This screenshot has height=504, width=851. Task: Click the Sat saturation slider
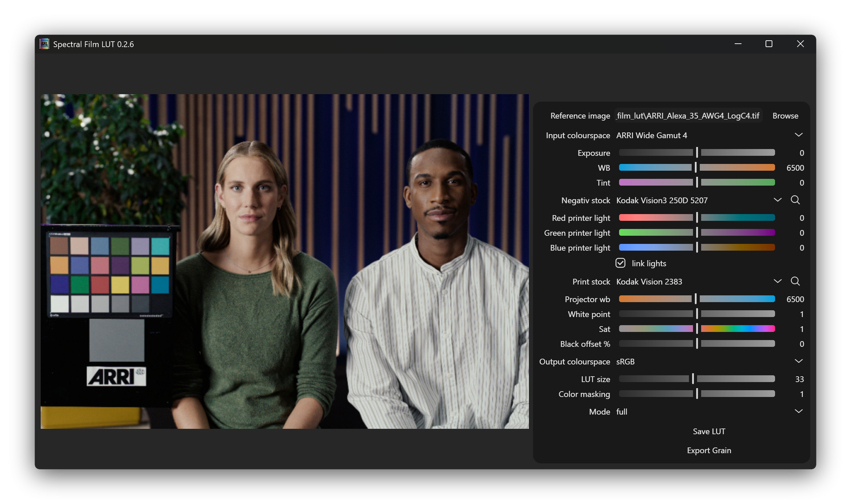pos(697,329)
